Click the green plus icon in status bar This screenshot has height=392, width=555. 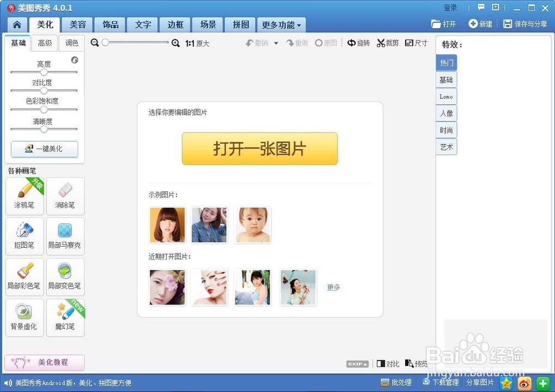click(x=543, y=383)
